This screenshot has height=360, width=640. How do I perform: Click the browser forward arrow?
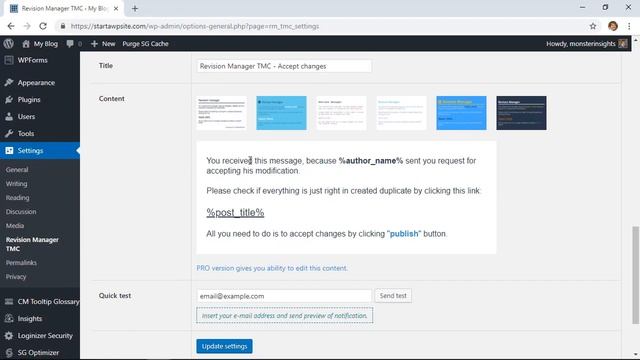[x=27, y=26]
